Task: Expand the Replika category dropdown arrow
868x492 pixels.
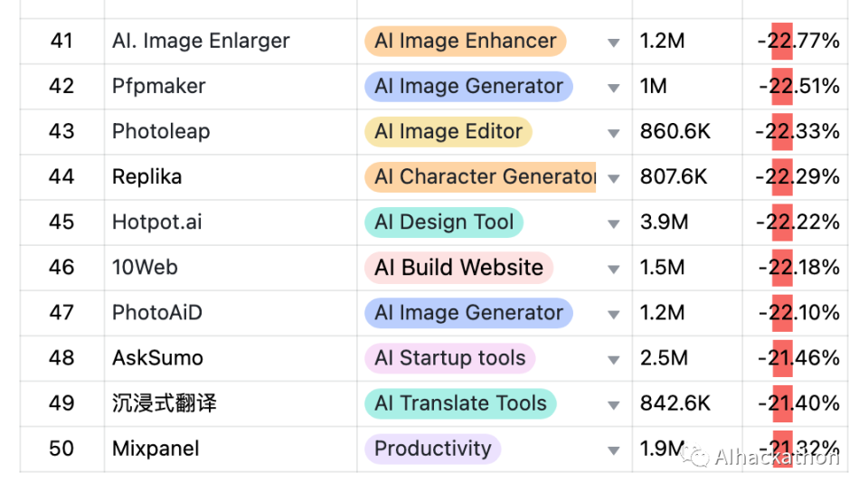Action: click(614, 178)
